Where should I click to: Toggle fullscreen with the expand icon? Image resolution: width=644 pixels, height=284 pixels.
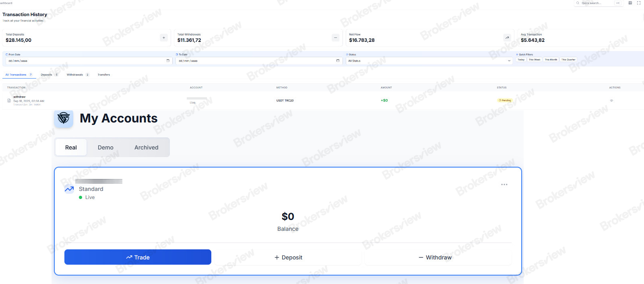638,3
